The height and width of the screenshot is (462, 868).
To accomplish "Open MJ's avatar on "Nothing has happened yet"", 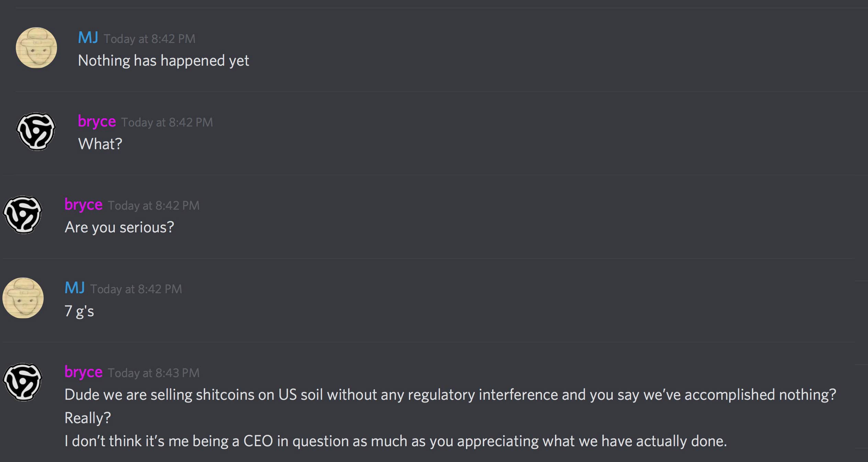I will (x=36, y=48).
